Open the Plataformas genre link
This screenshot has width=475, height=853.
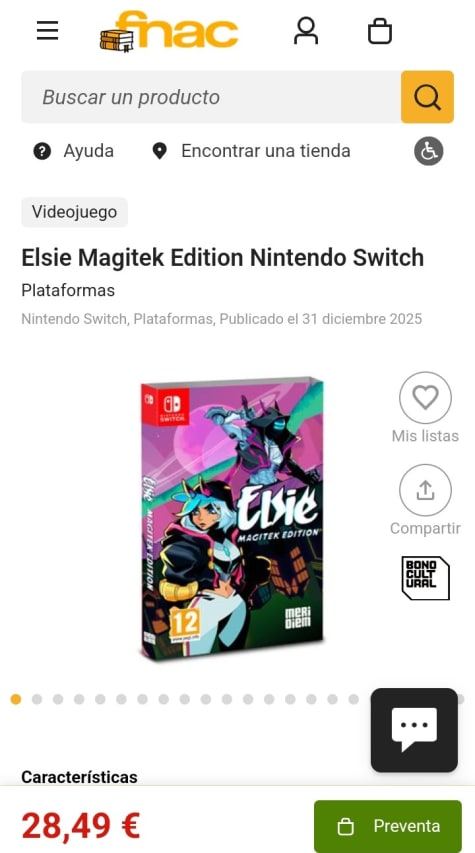68,290
